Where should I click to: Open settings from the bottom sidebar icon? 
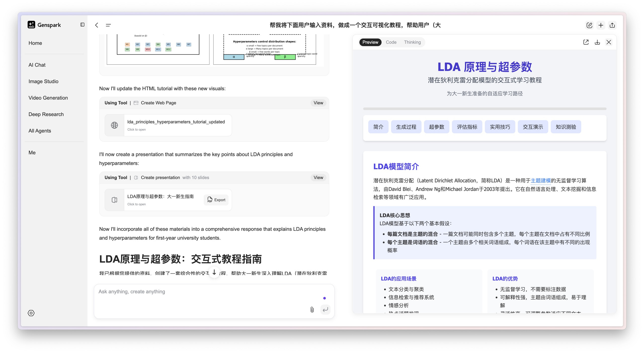click(x=31, y=313)
